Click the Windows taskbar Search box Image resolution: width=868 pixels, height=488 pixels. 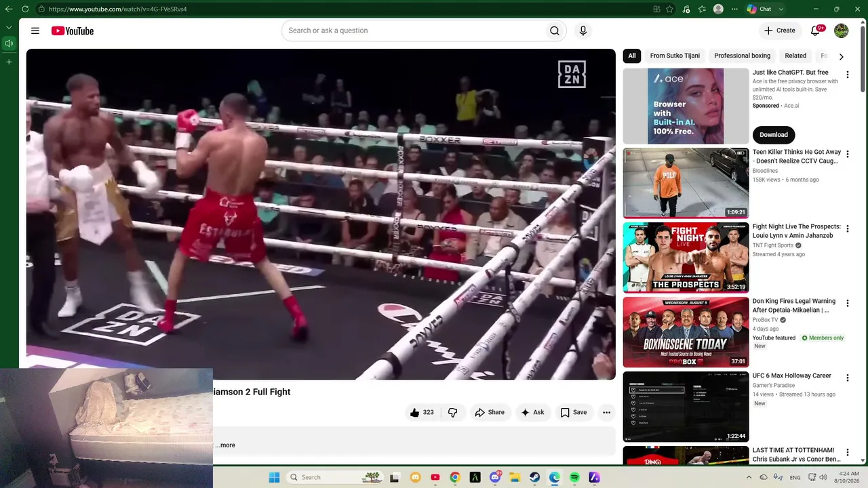pos(335,477)
